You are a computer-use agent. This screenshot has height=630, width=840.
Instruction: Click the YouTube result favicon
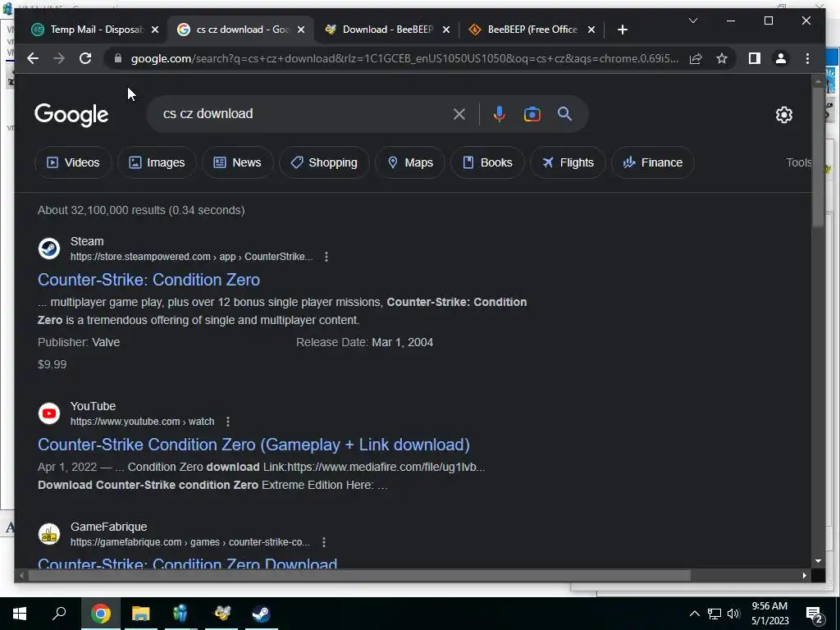[x=49, y=413]
